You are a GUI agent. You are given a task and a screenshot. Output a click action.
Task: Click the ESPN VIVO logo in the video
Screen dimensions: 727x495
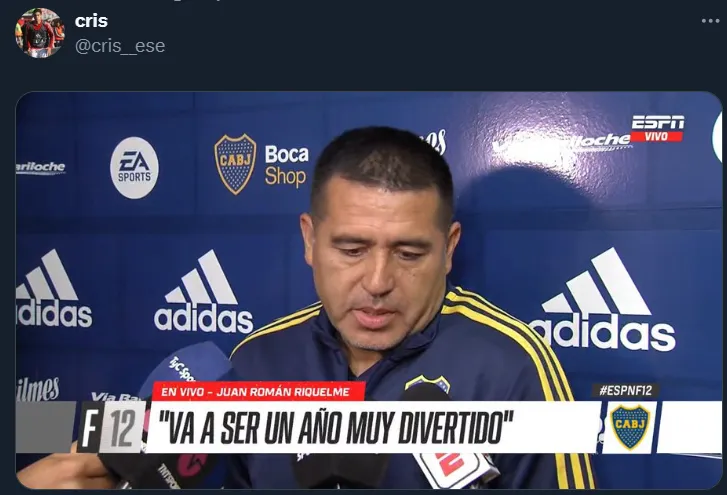point(657,128)
